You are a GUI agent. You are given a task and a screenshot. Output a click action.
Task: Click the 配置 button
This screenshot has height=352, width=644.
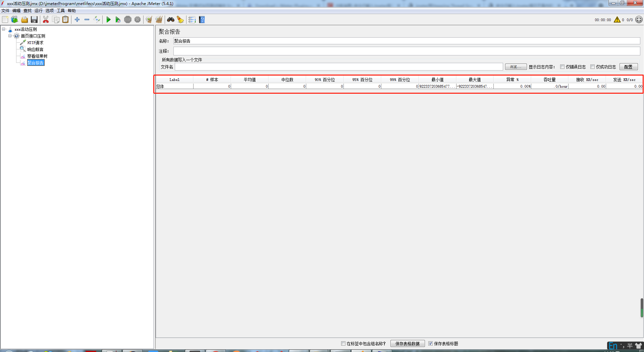(628, 67)
